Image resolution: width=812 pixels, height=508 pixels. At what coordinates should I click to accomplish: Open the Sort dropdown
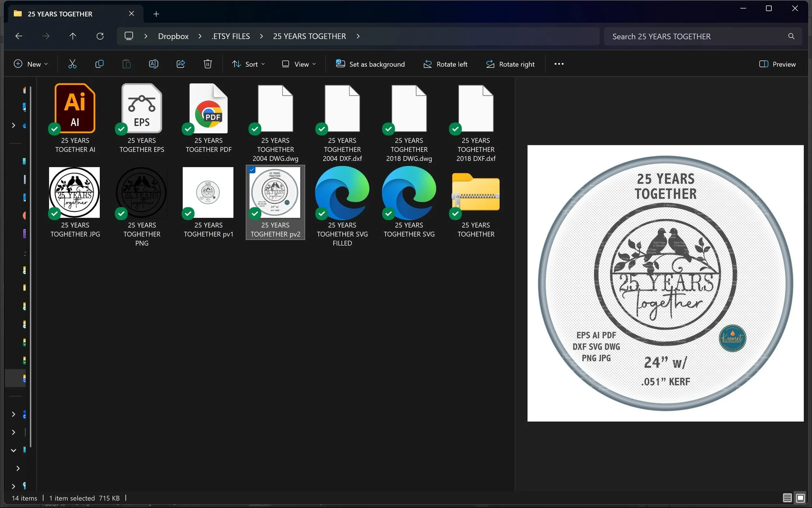click(248, 64)
